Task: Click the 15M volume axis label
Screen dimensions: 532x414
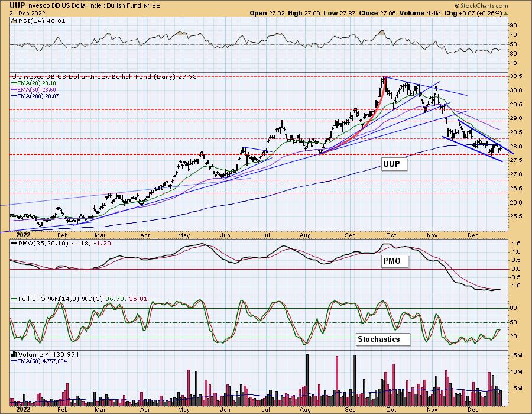Action: (516, 355)
